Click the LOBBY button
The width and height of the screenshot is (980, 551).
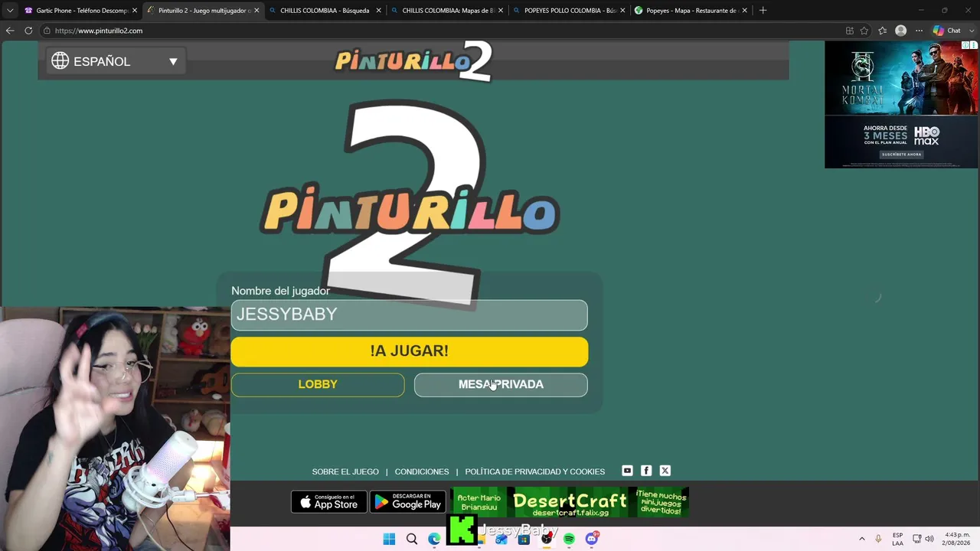pos(318,384)
